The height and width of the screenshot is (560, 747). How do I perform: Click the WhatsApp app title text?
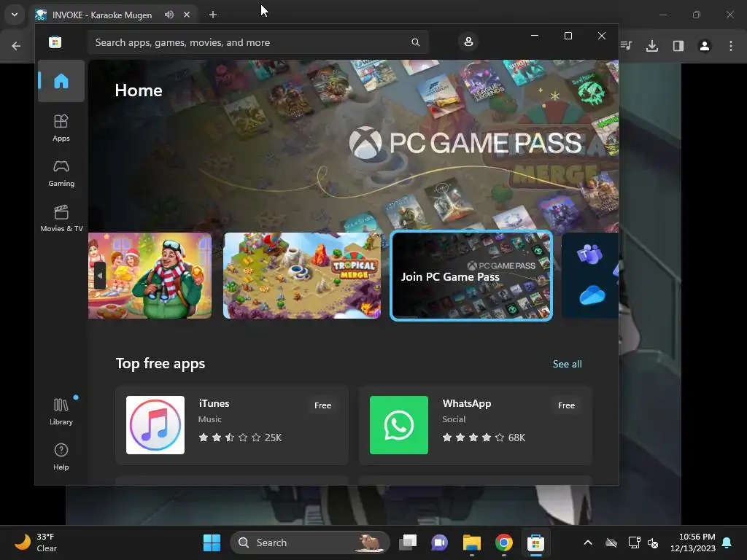pos(466,403)
